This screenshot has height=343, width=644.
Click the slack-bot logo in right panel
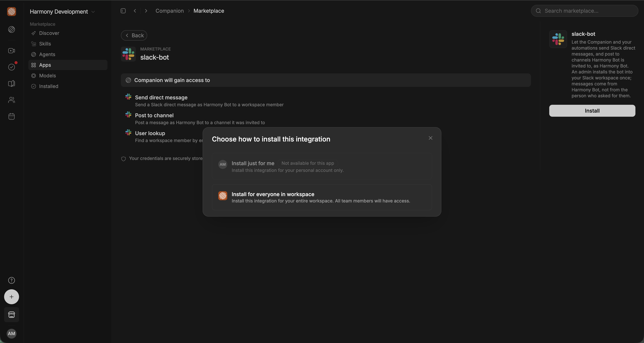[x=558, y=39]
